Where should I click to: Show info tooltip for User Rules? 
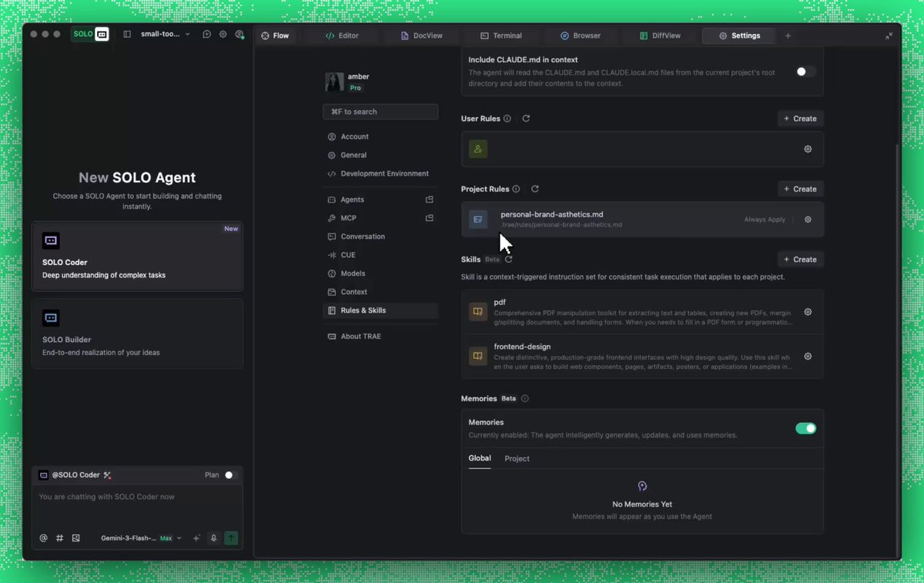[x=507, y=119]
